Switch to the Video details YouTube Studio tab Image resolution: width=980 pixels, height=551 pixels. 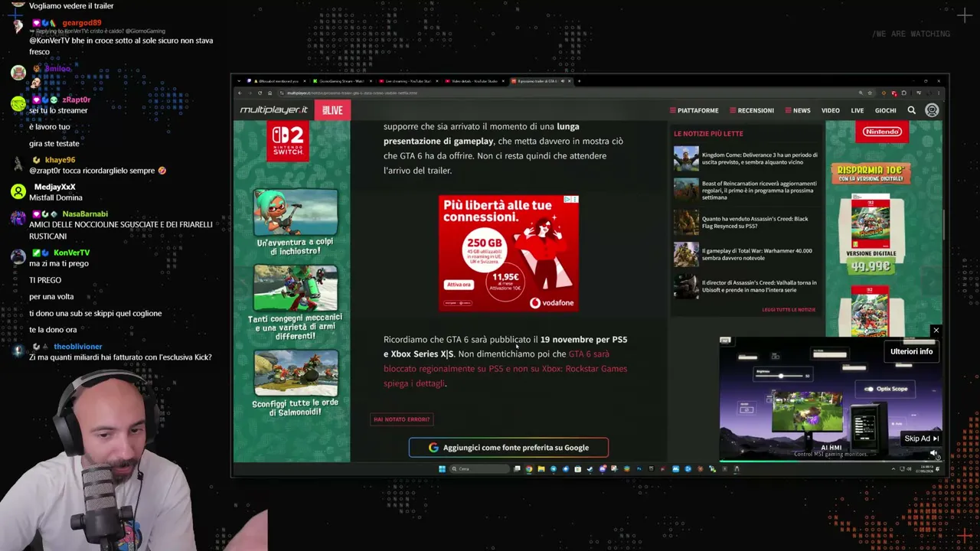point(474,81)
